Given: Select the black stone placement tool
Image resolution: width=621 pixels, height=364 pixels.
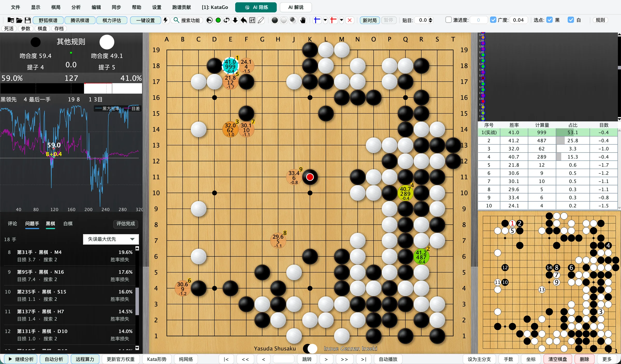Looking at the screenshot, I should 275,20.
